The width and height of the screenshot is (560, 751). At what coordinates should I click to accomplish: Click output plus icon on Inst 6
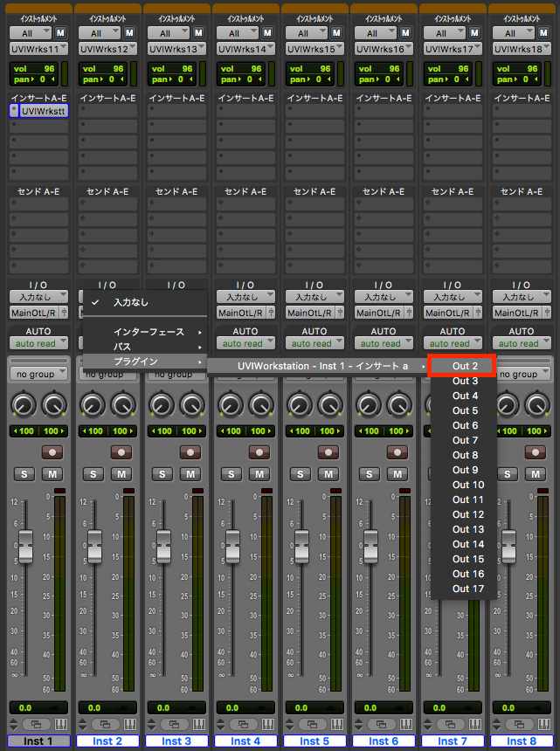click(409, 313)
